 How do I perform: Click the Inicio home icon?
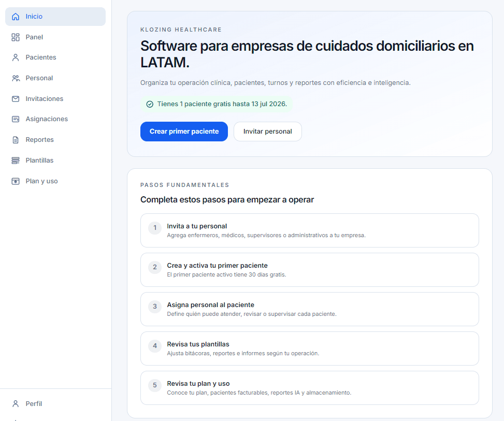[x=16, y=17]
